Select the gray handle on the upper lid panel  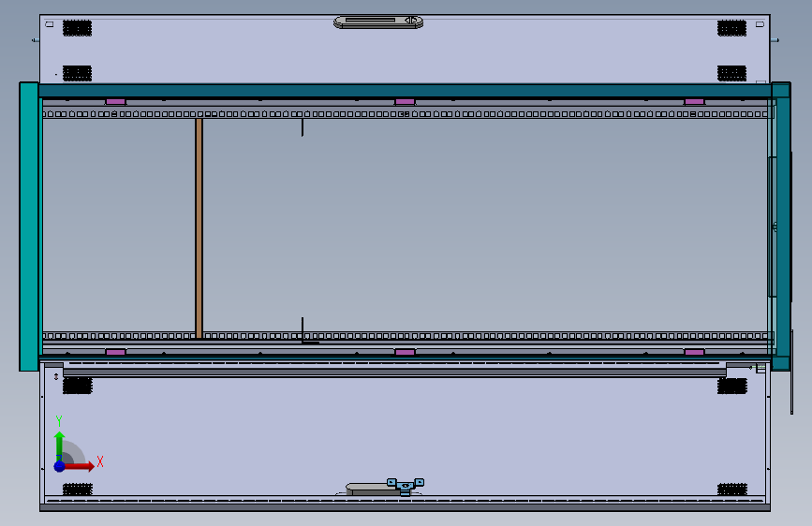(378, 22)
